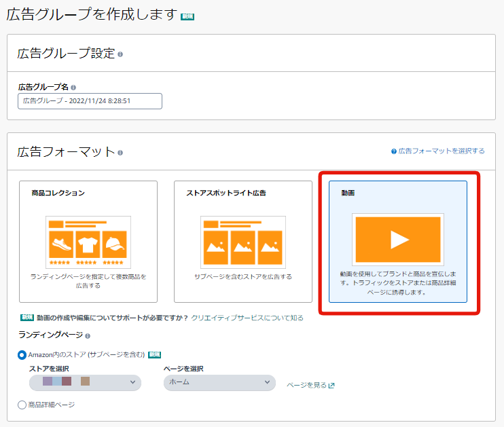
Task: Click external link icon after ページを見る
Action: click(x=331, y=386)
